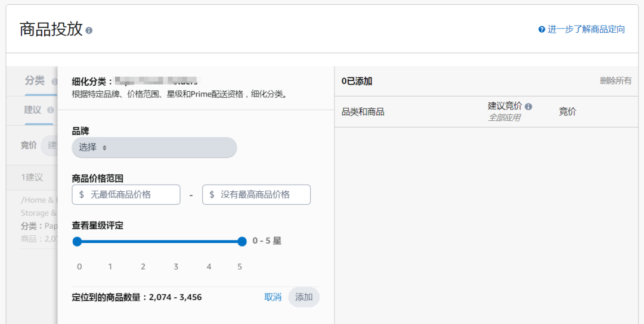Click the info icon beside 商品投放 title
The image size is (644, 324).
click(x=89, y=30)
